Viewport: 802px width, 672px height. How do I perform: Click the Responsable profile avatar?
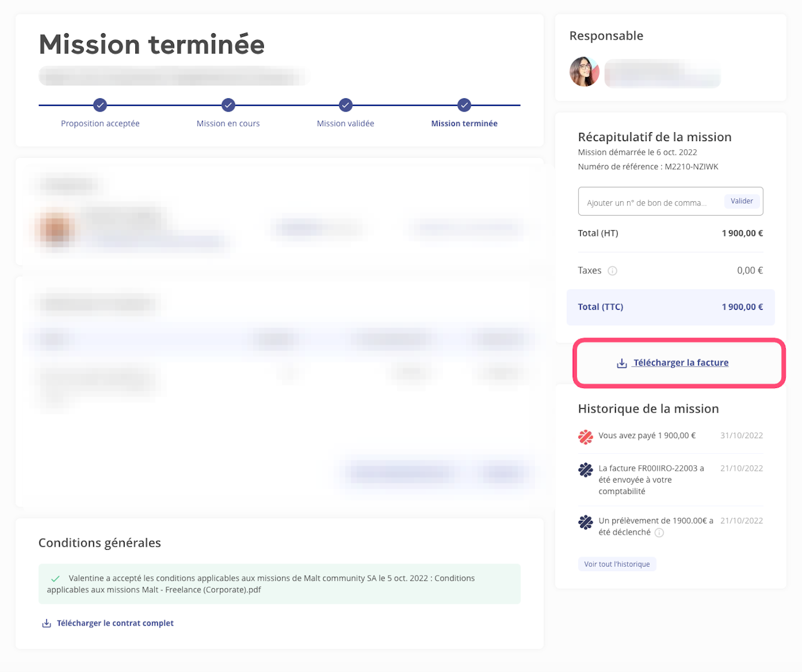click(x=584, y=71)
